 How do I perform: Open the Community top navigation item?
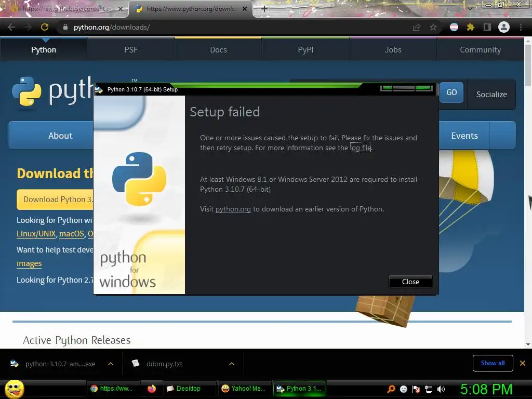pyautogui.click(x=480, y=49)
